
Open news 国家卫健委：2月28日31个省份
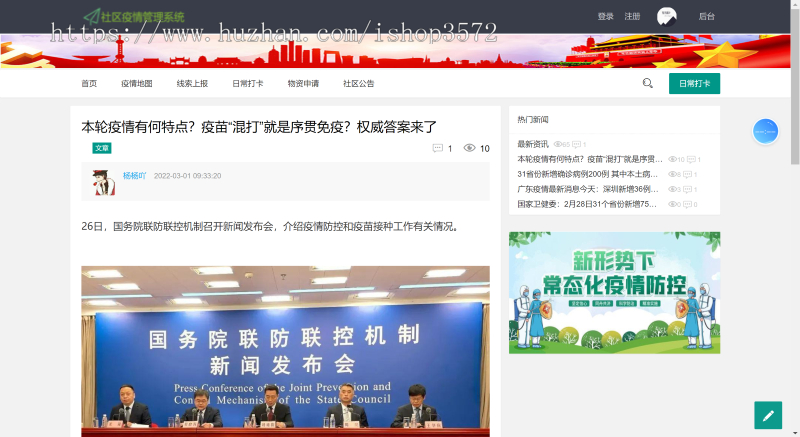pyautogui.click(x=587, y=203)
